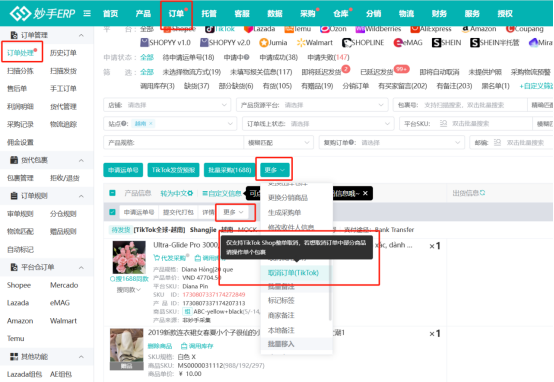
Task: Collapse the 平台仓订单 sidebar section
Action: coord(81,268)
